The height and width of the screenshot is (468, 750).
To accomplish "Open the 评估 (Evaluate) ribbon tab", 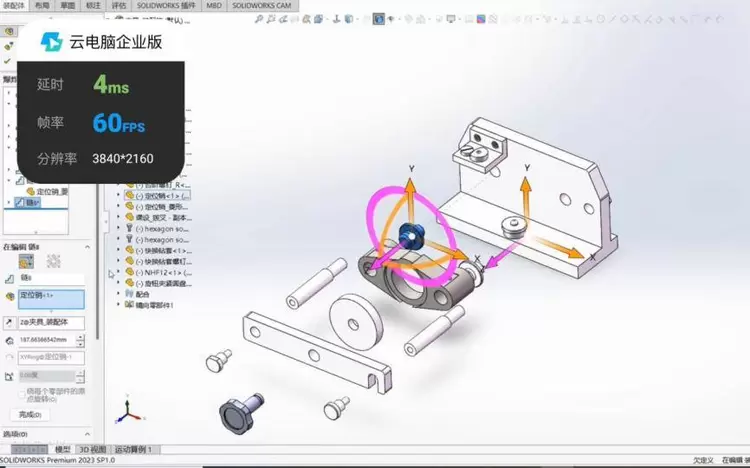I will (x=118, y=5).
